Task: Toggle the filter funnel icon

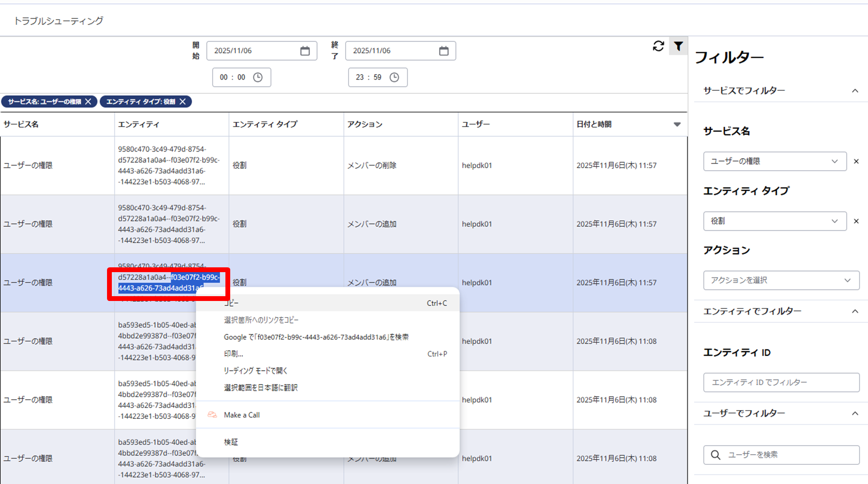Action: (x=678, y=46)
